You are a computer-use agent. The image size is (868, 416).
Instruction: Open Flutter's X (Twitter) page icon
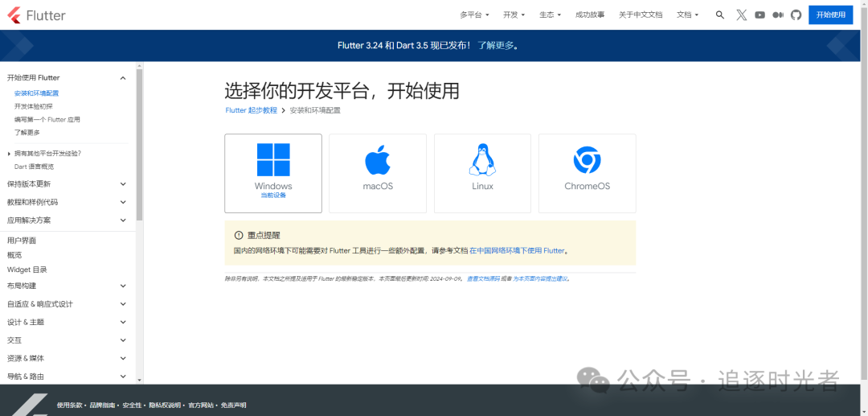click(x=741, y=15)
